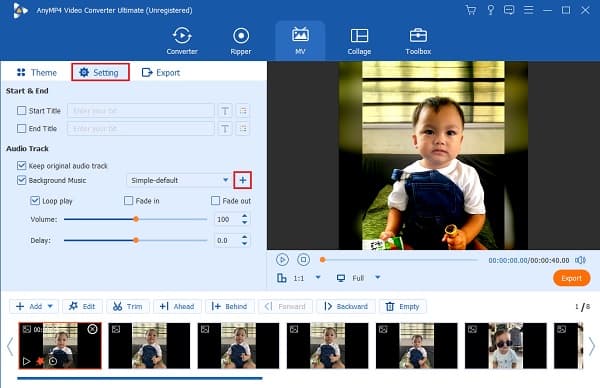
Task: Click the Backward button
Action: (x=346, y=306)
